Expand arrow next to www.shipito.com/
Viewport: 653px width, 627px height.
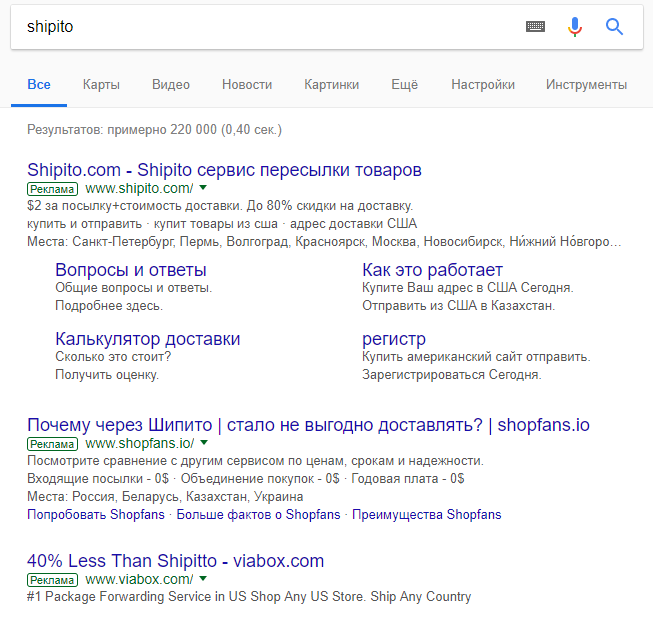[x=203, y=188]
